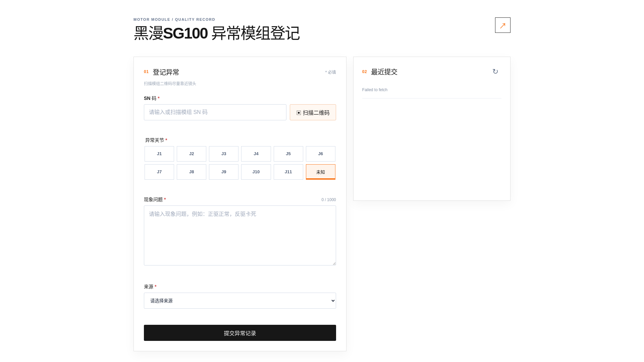This screenshot has width=644, height=362.
Task: Submit with 提交异常记录 button
Action: 240,333
